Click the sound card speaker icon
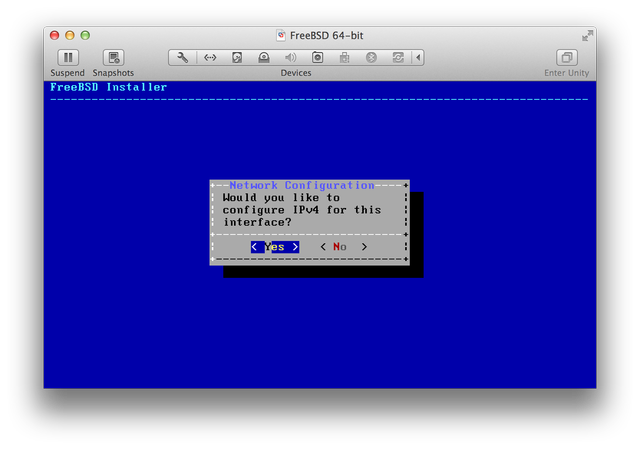This screenshot has width=640, height=449. (x=290, y=58)
